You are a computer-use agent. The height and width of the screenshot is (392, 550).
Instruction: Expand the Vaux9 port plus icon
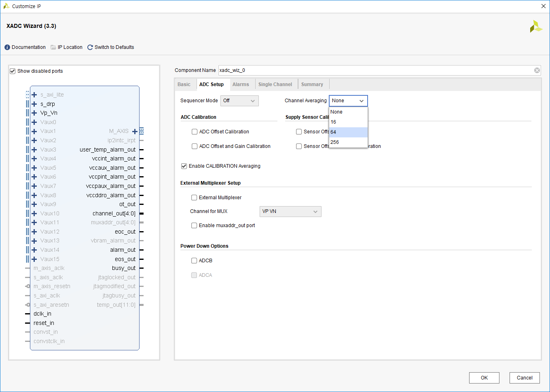(34, 204)
